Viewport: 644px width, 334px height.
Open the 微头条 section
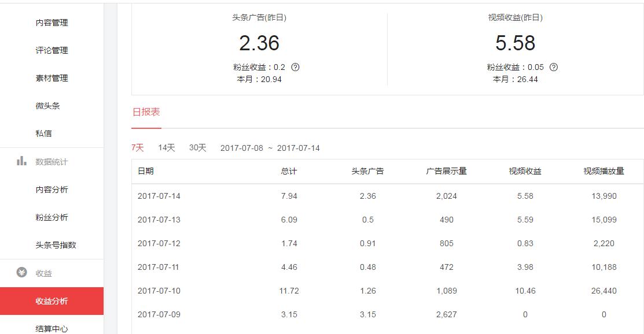click(49, 106)
